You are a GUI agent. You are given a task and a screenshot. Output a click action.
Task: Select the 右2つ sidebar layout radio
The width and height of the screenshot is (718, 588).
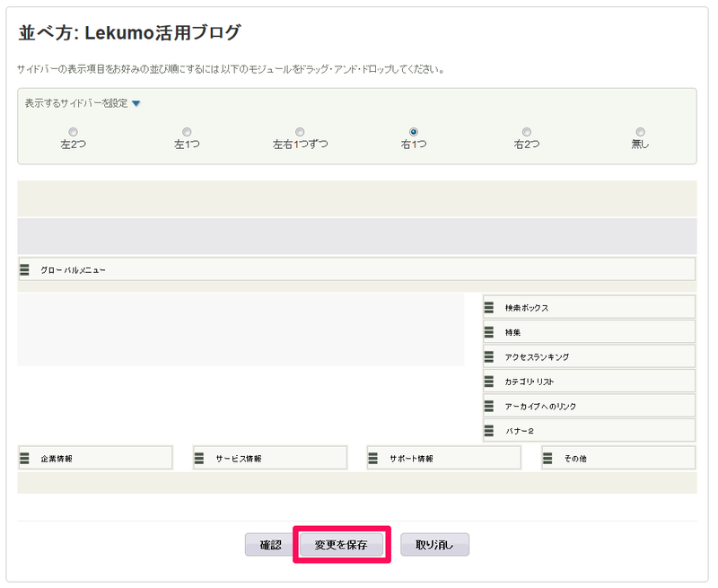coord(527,132)
